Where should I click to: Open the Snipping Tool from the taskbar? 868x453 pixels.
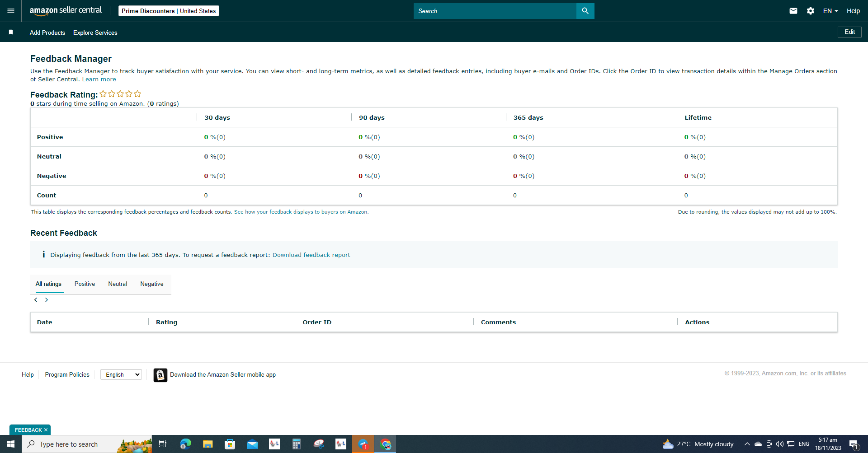319,444
